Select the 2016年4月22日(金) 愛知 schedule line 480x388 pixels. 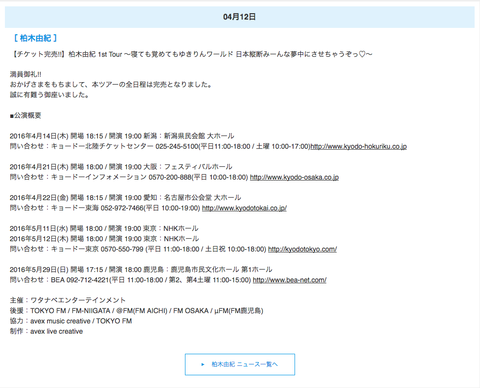pyautogui.click(x=125, y=198)
